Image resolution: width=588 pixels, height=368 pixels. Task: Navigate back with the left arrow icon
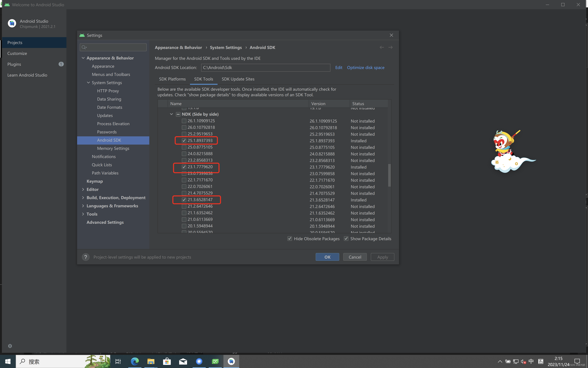382,47
